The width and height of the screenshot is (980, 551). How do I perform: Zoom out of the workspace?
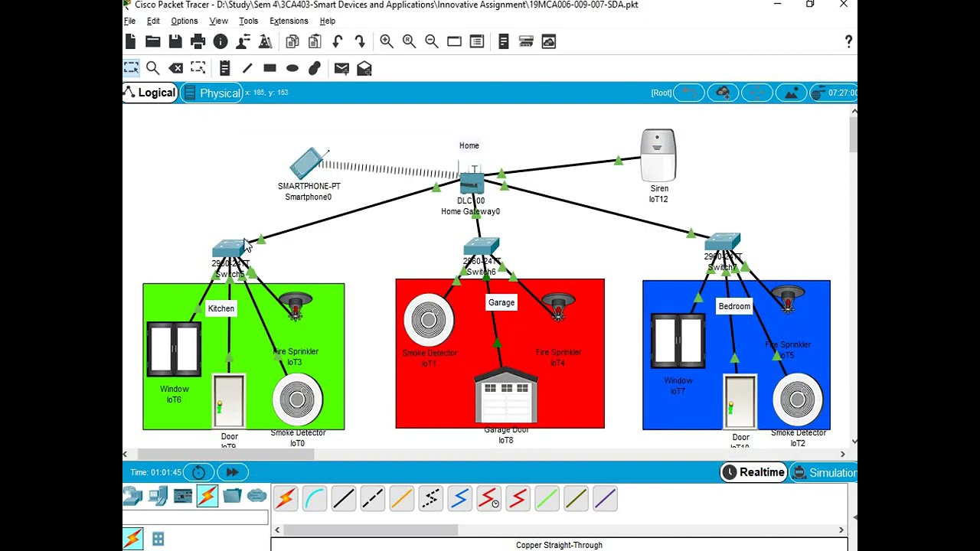pyautogui.click(x=432, y=41)
